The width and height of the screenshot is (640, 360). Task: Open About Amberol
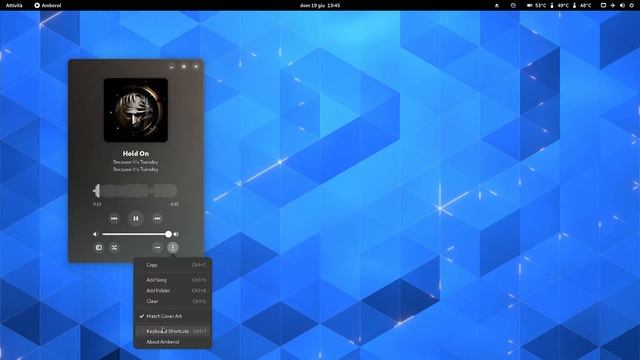tap(173, 342)
